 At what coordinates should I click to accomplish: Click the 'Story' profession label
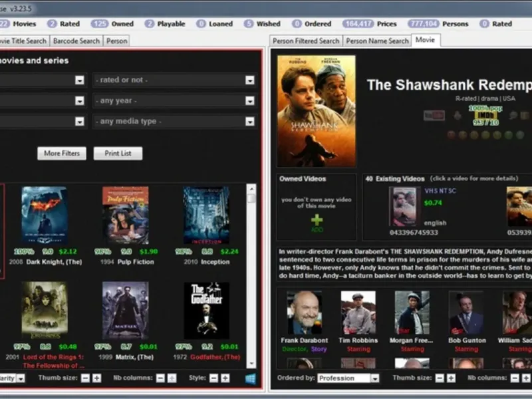tap(319, 349)
